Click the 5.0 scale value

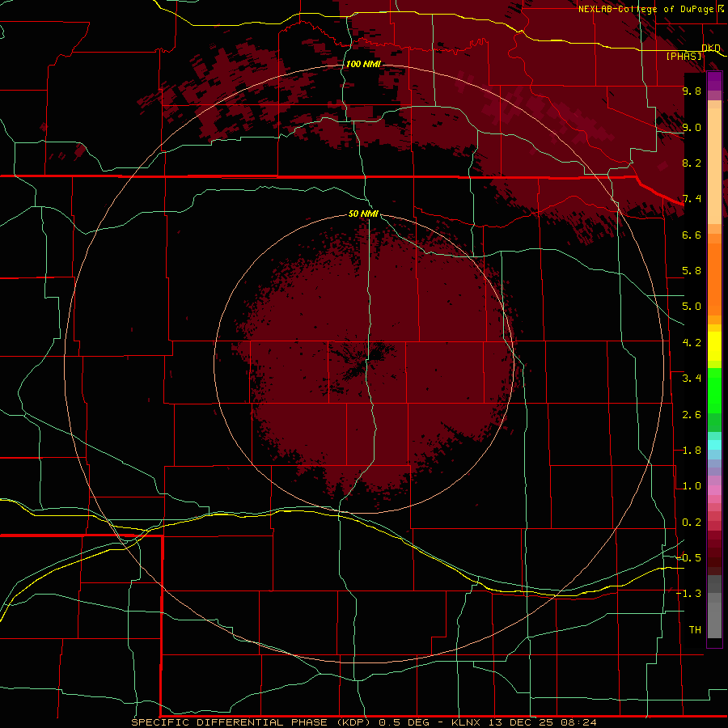(x=692, y=307)
